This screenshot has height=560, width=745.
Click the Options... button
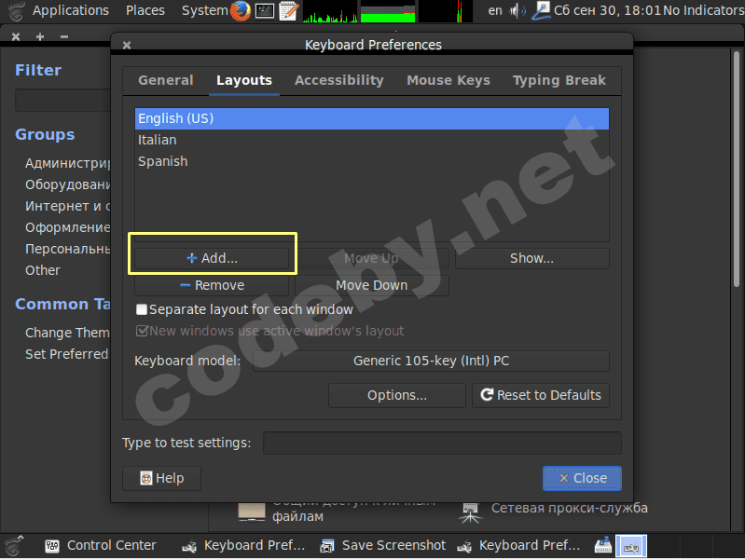click(396, 395)
